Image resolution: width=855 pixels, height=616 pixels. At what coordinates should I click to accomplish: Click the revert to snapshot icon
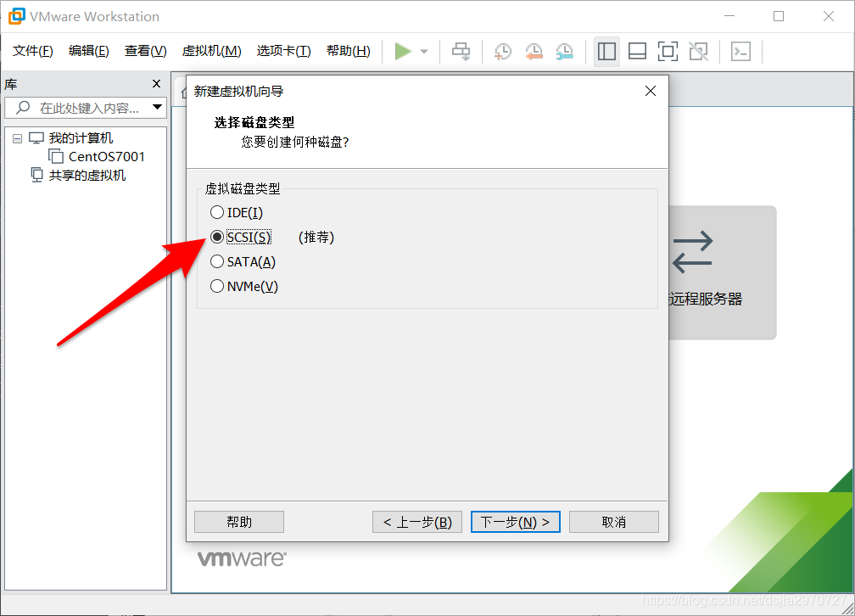534,52
